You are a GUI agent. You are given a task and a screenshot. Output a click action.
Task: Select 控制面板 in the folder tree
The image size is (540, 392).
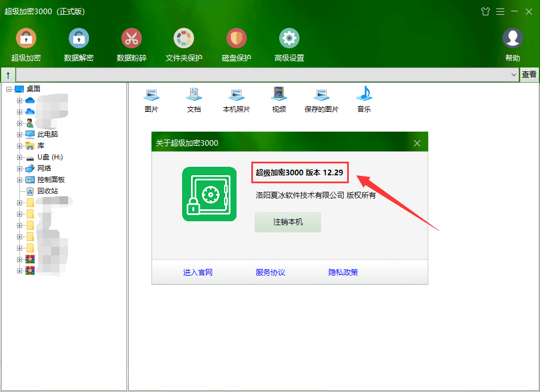pos(51,180)
